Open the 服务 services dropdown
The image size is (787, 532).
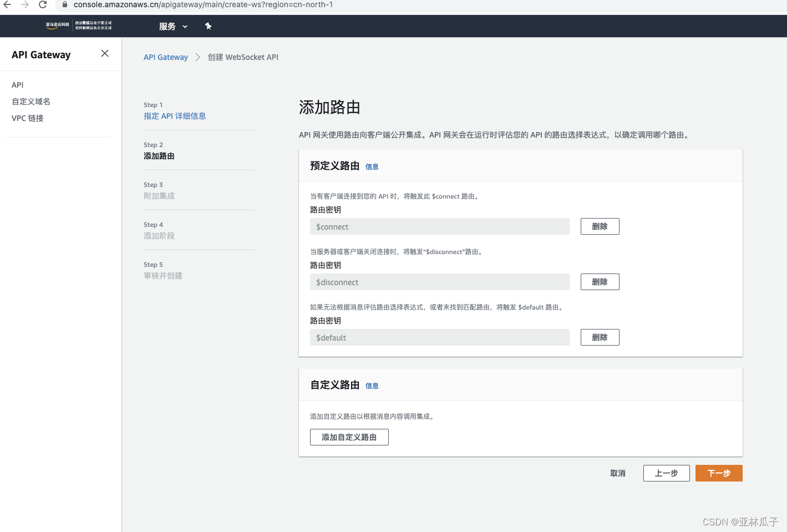click(x=173, y=26)
